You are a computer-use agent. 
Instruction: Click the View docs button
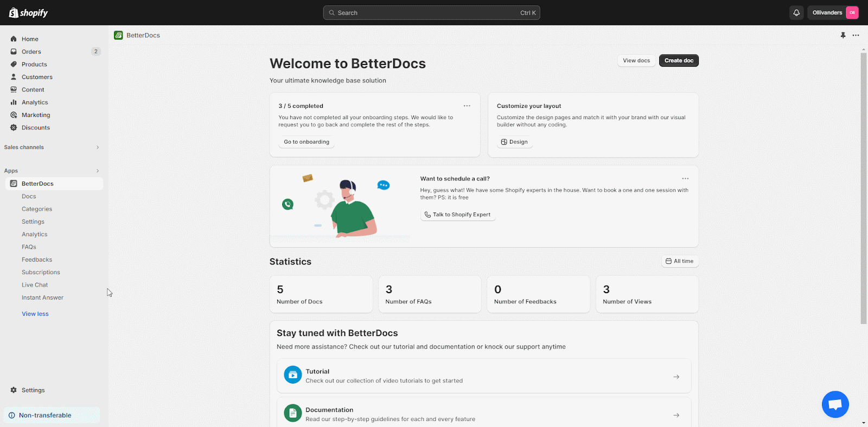click(636, 61)
